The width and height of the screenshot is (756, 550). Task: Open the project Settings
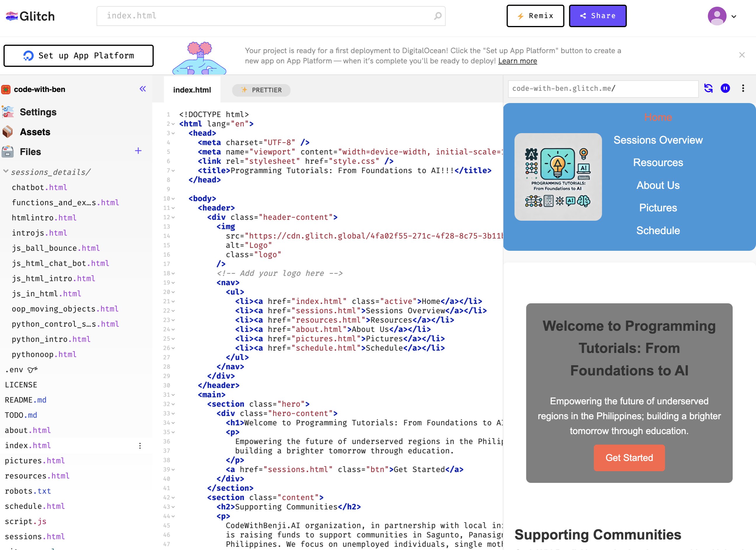38,112
